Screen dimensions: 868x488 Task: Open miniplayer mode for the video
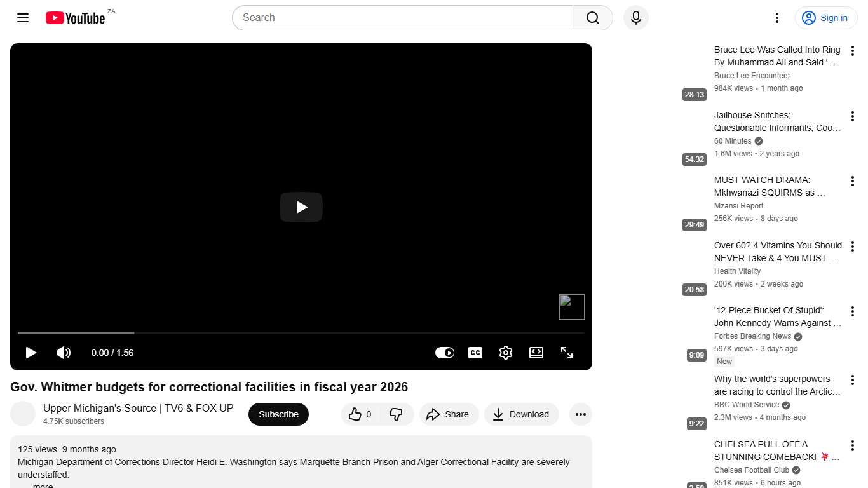tap(536, 353)
